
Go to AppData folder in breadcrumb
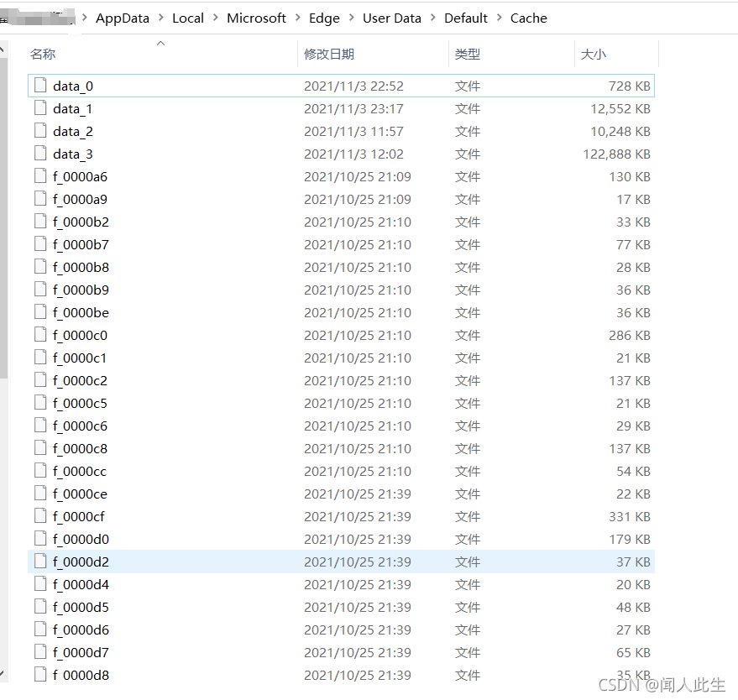[x=123, y=18]
